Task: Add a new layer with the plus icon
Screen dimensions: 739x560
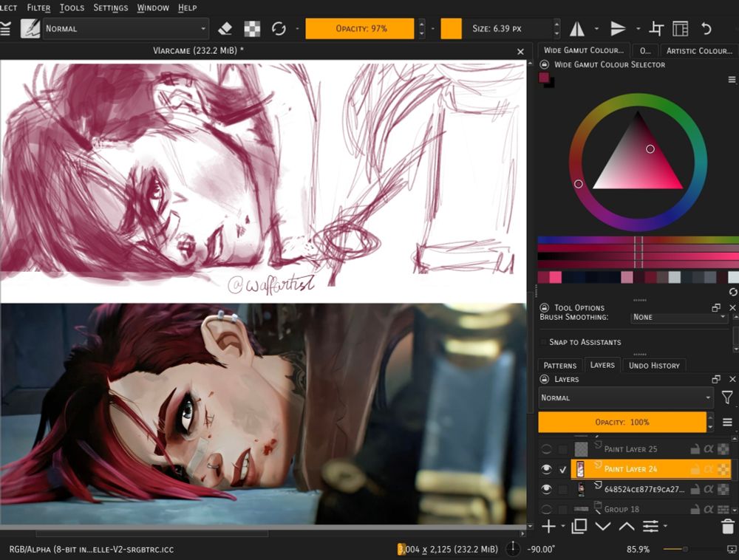Action: 548,527
